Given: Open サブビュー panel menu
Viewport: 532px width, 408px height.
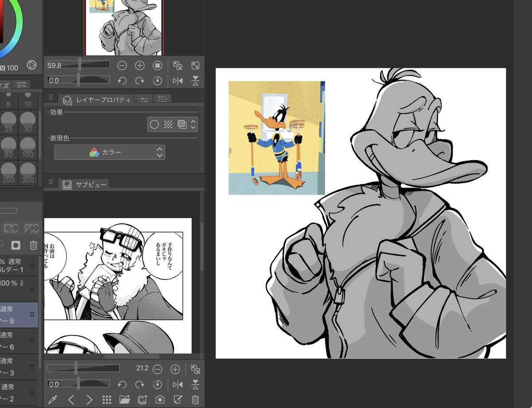Looking at the screenshot, I should (x=51, y=182).
